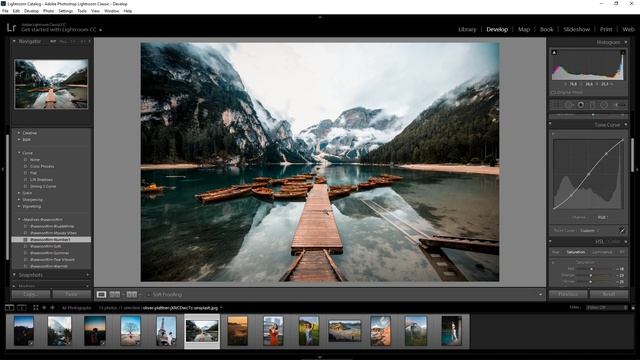Expand the Grain preset group
Viewport: 640px width, 360px height.
19,193
